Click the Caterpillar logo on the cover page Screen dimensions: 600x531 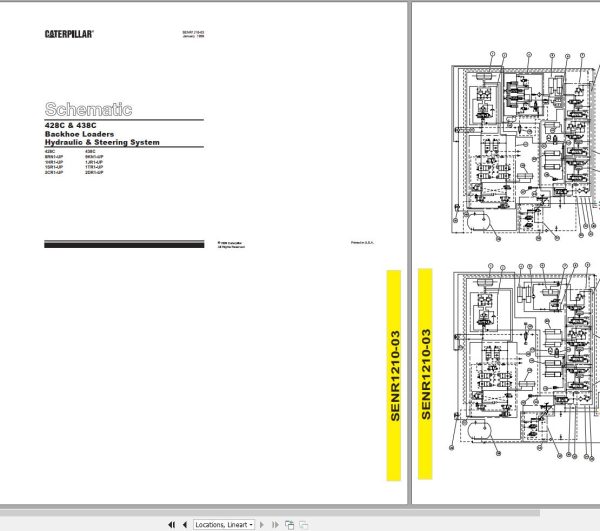tap(69, 34)
